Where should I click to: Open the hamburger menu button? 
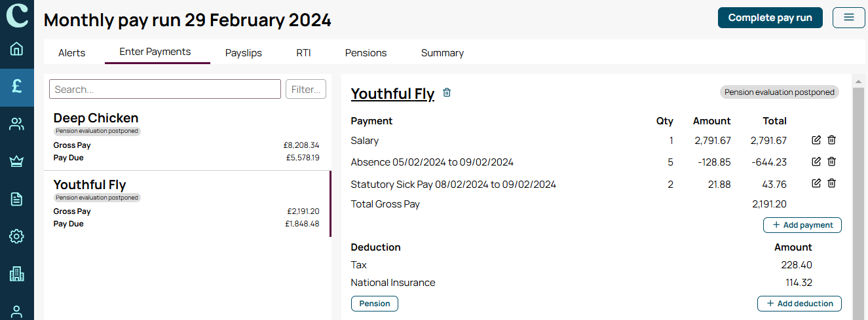[849, 18]
